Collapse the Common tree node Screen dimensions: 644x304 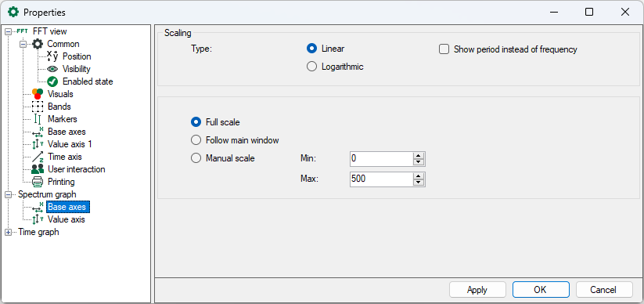pyautogui.click(x=23, y=44)
